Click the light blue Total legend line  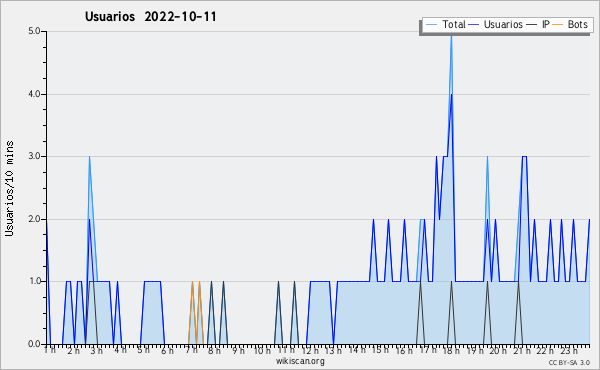(431, 25)
